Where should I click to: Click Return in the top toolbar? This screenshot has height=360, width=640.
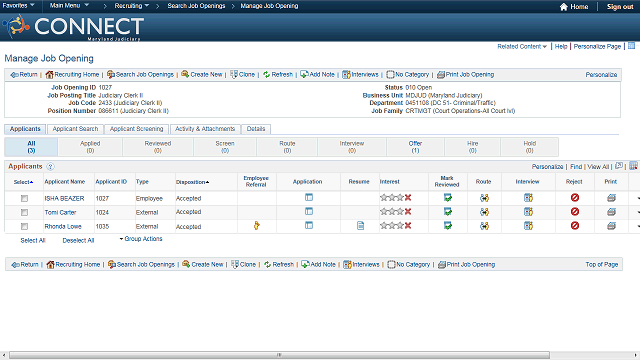tap(24, 75)
